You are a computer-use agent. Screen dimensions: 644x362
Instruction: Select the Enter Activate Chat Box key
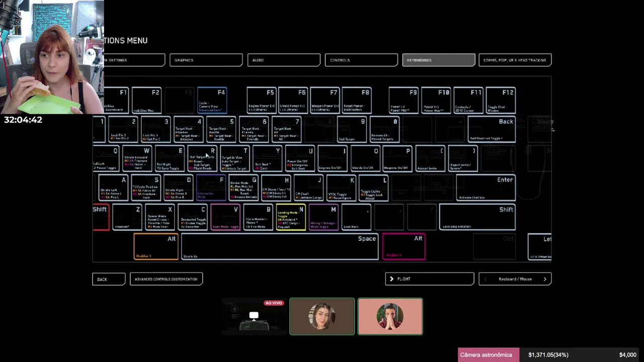pos(486,188)
